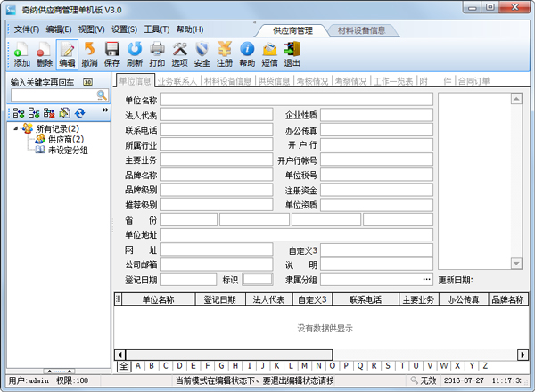Sort by the 联系电话 column header
The image size is (535, 392).
click(x=366, y=299)
